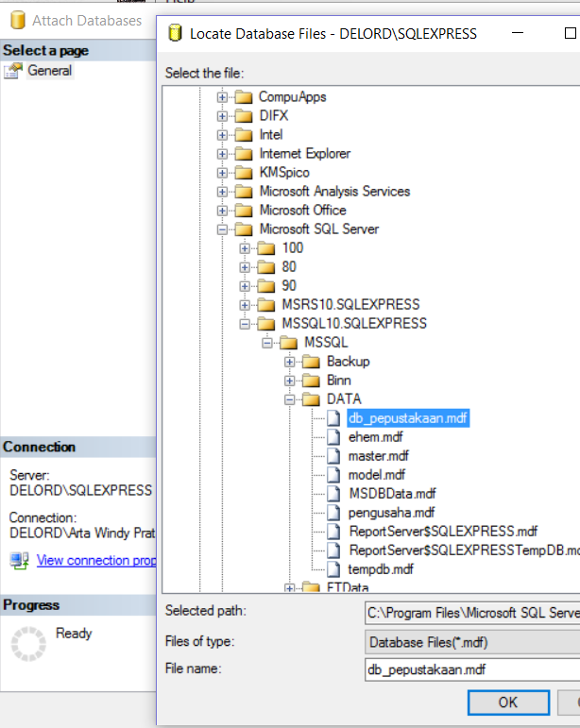The height and width of the screenshot is (728, 580).
Task: Click the model.mdf file icon
Action: [333, 475]
